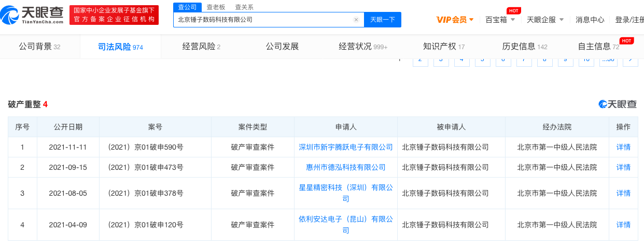The height and width of the screenshot is (248, 644).
Task: Open 消息中心 message center
Action: pos(590,20)
